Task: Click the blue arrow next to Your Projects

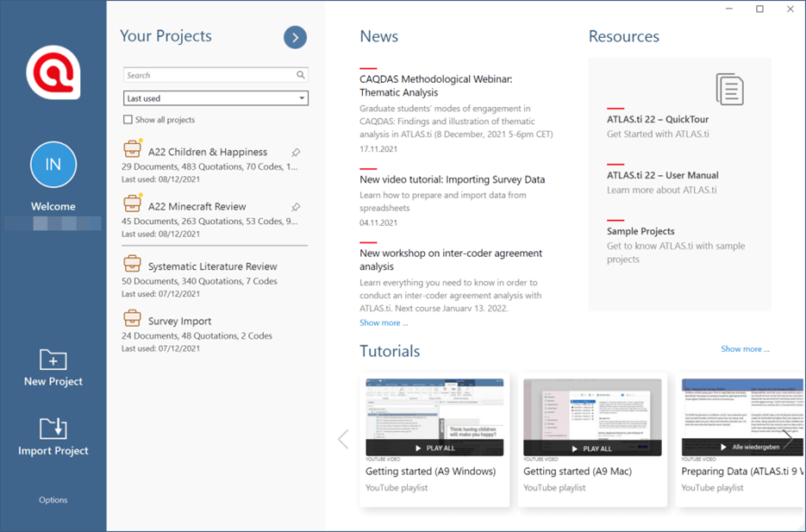Action: tap(295, 37)
